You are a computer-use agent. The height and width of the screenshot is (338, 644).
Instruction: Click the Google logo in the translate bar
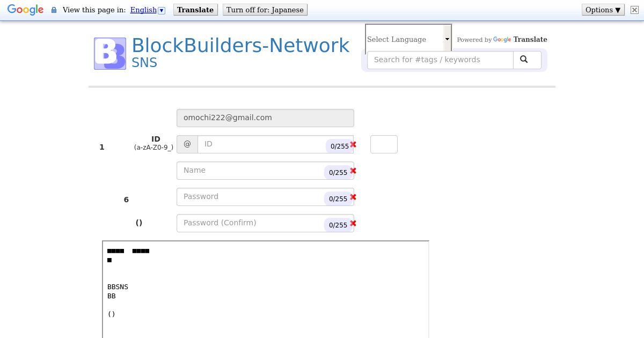tap(25, 10)
